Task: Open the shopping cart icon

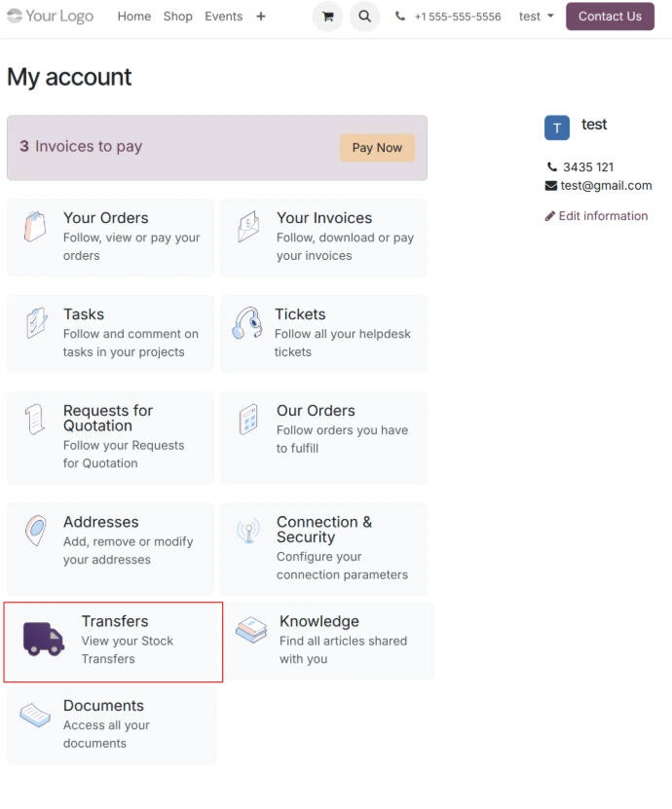Action: [327, 17]
